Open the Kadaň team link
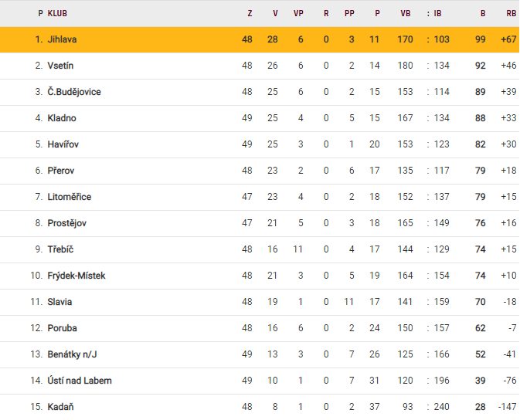The height and width of the screenshot is (420, 520). (x=61, y=407)
